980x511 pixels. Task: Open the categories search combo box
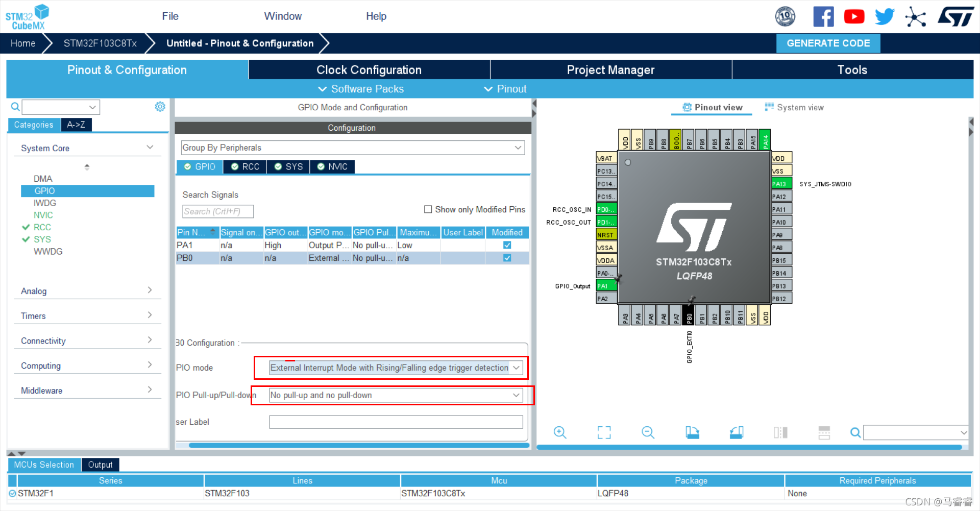click(x=61, y=107)
